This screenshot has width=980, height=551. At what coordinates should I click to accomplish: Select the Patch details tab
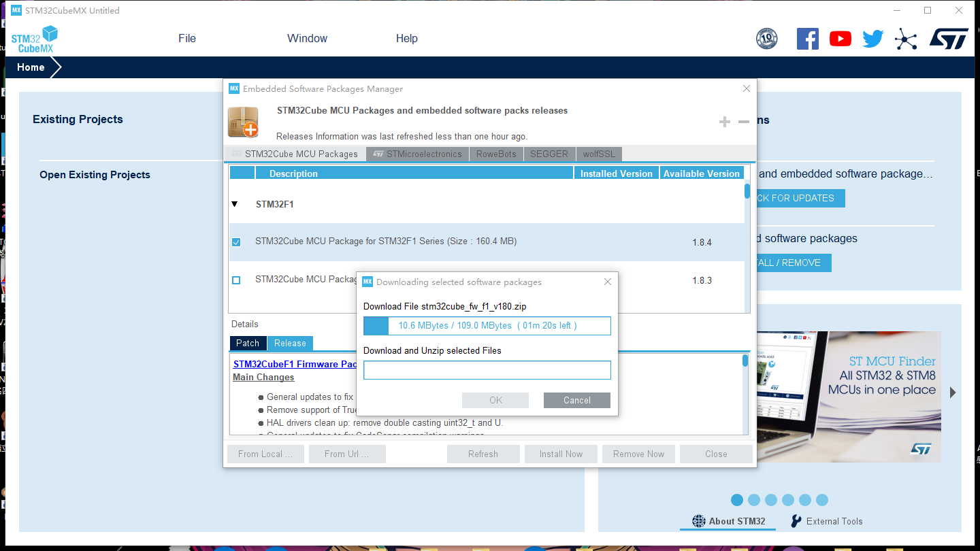[248, 343]
